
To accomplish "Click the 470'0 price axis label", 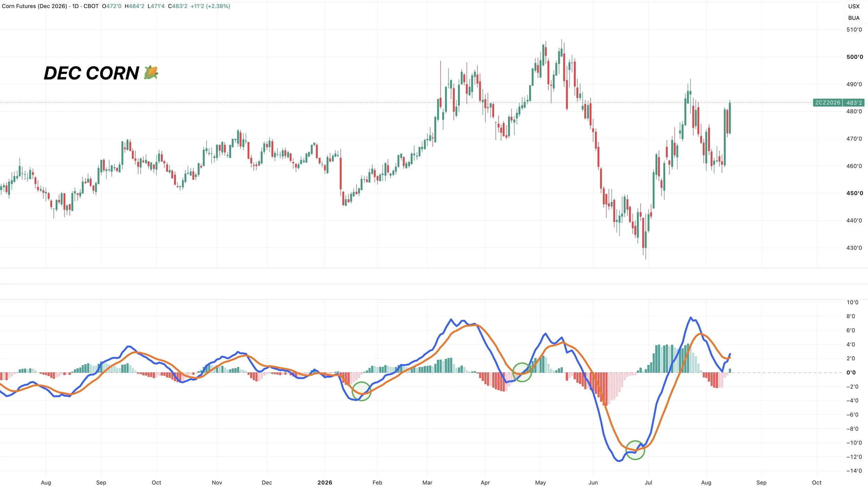I will (854, 139).
